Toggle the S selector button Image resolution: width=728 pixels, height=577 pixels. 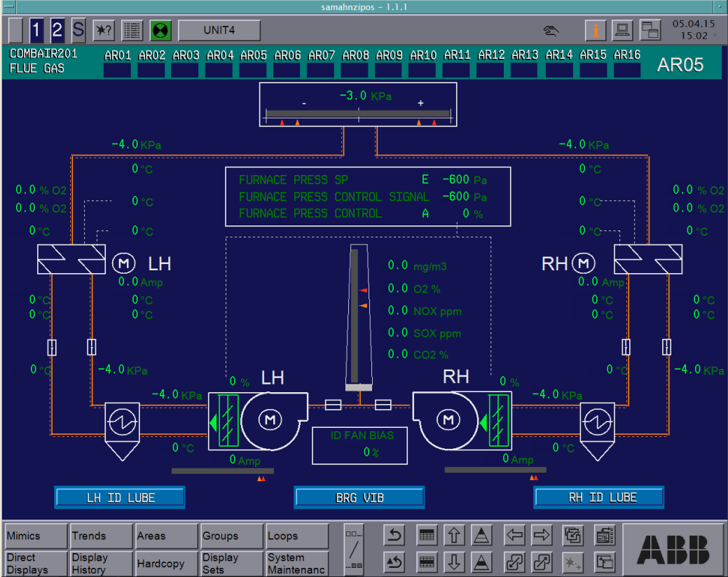click(78, 31)
